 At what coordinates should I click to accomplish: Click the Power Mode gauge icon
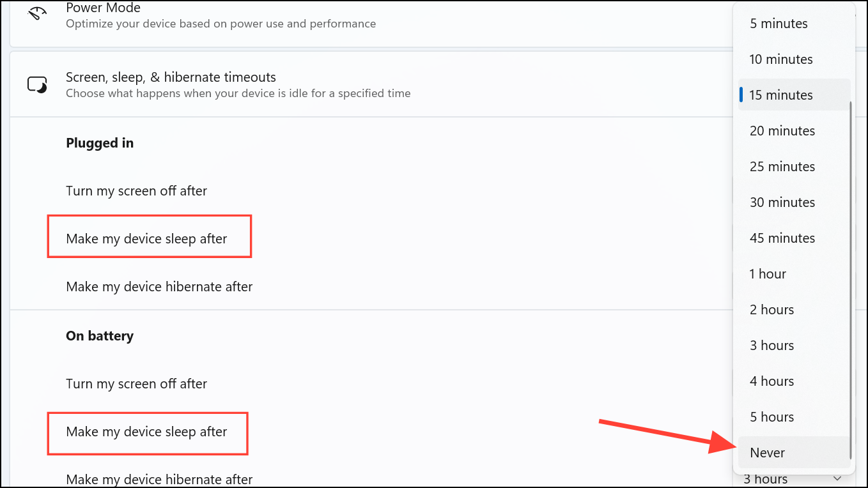point(38,12)
